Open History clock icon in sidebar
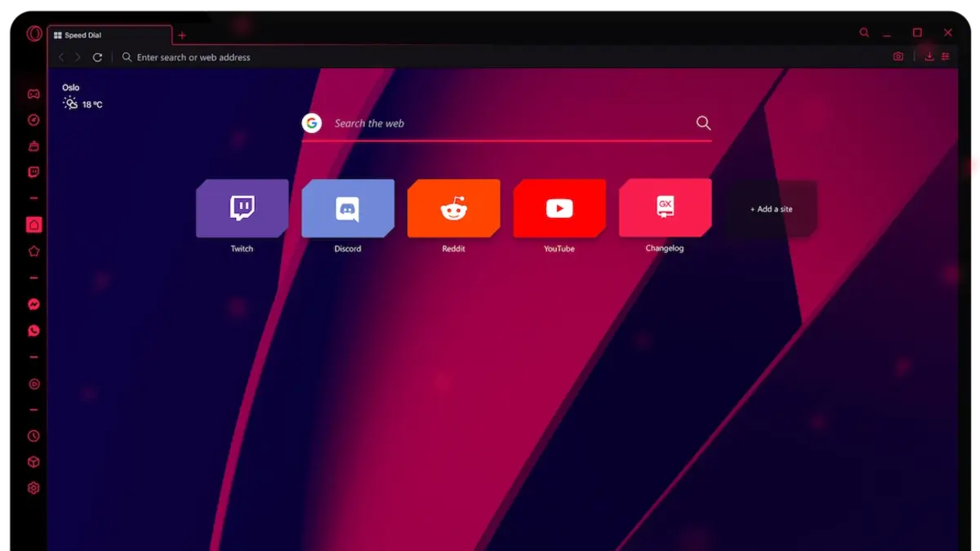Image resolution: width=980 pixels, height=551 pixels. pyautogui.click(x=33, y=436)
